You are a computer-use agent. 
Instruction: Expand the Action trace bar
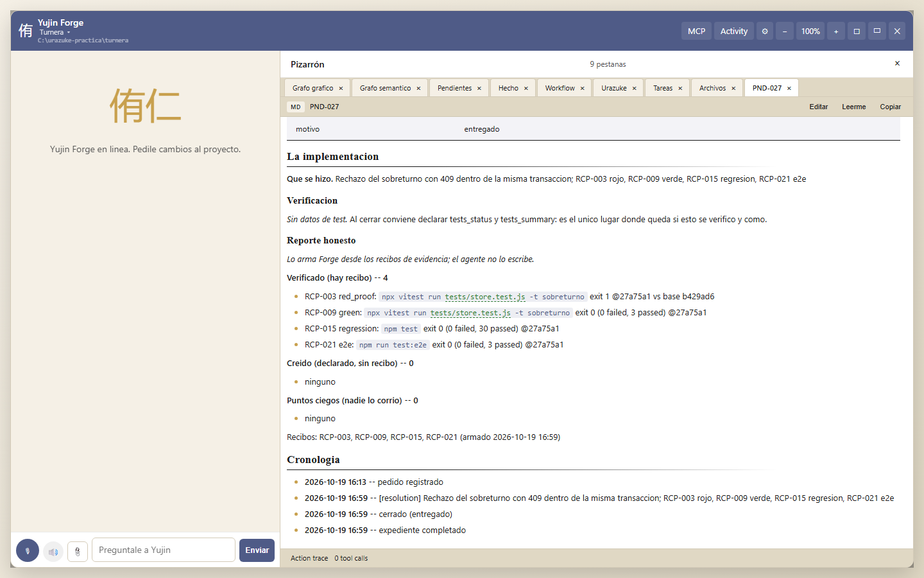(597, 558)
